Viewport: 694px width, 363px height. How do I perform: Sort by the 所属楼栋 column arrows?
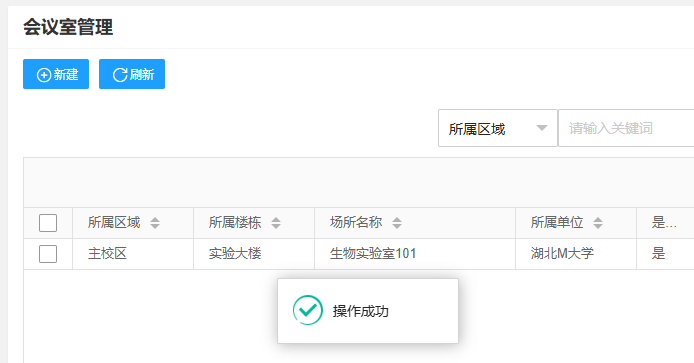click(x=276, y=223)
